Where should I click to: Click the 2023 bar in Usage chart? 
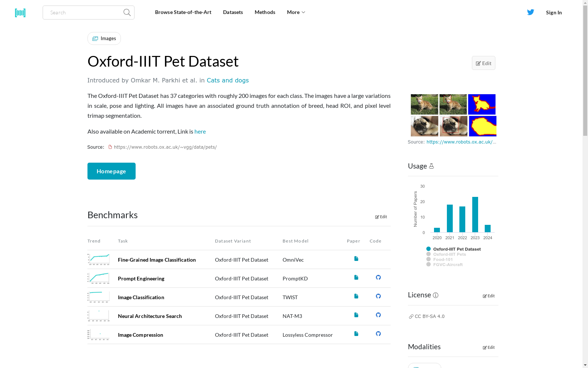[x=475, y=215]
